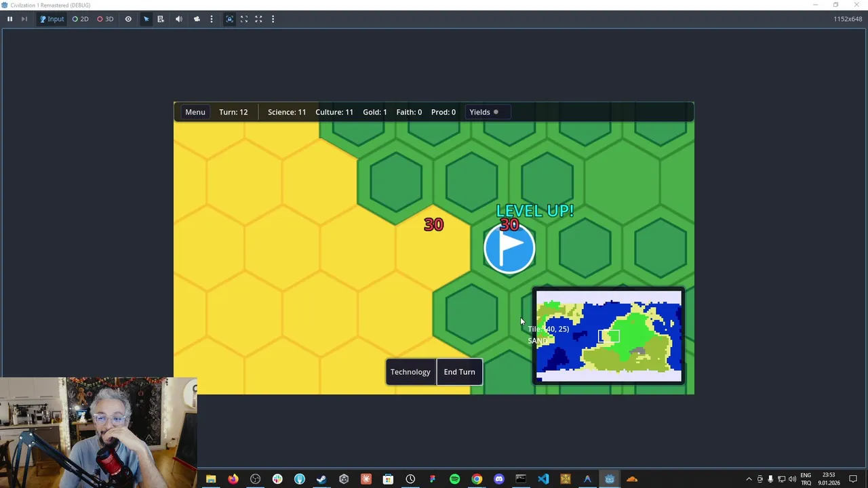Open Visual Studio Code from taskbar
Image resolution: width=868 pixels, height=488 pixels.
543,479
